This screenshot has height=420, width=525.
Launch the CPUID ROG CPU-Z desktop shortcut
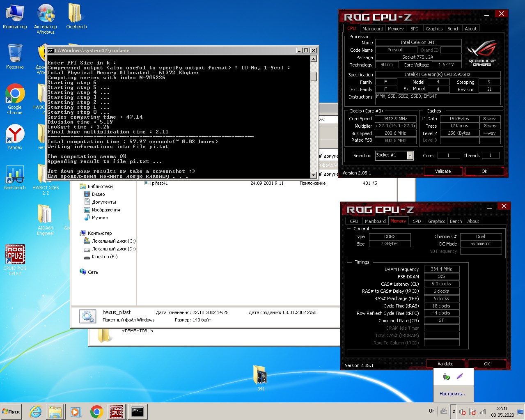tap(15, 259)
